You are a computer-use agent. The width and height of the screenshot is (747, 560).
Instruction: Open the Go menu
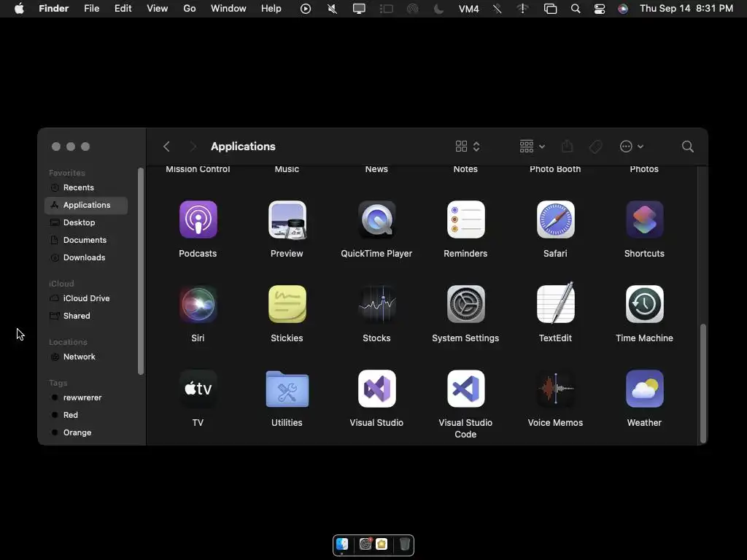[x=190, y=9]
